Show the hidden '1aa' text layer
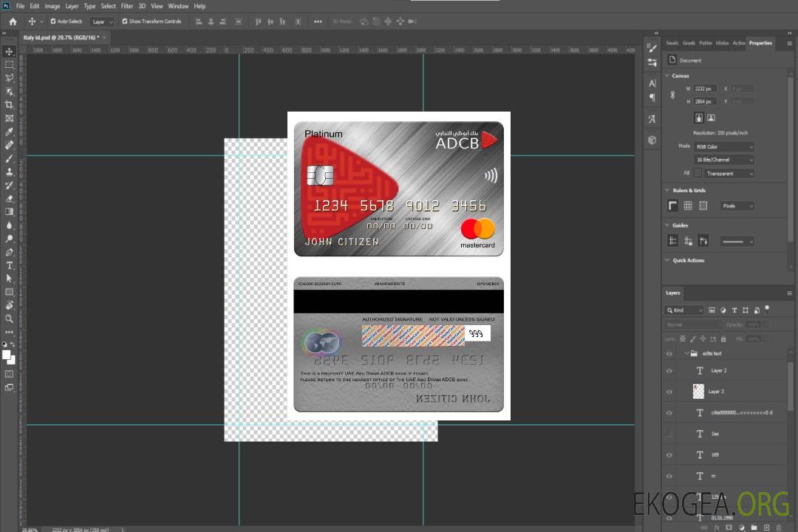 pyautogui.click(x=669, y=434)
